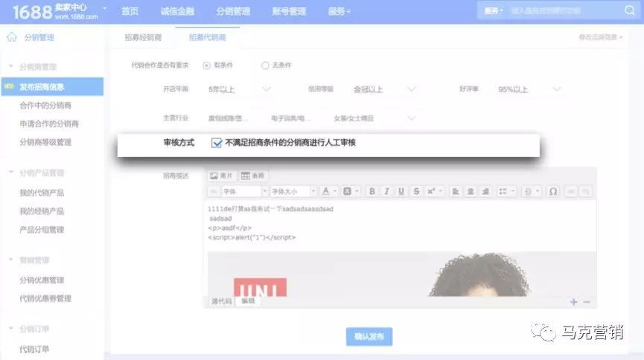The width and height of the screenshot is (644, 360).
Task: Open 分销管理 in top navigation
Action: pyautogui.click(x=233, y=11)
